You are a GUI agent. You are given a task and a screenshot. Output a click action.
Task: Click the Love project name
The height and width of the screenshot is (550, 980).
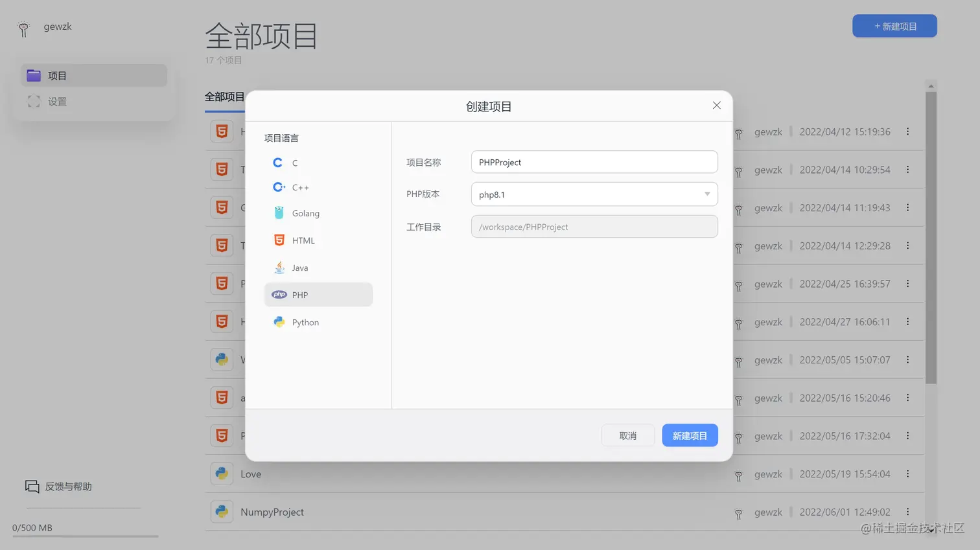pos(251,474)
